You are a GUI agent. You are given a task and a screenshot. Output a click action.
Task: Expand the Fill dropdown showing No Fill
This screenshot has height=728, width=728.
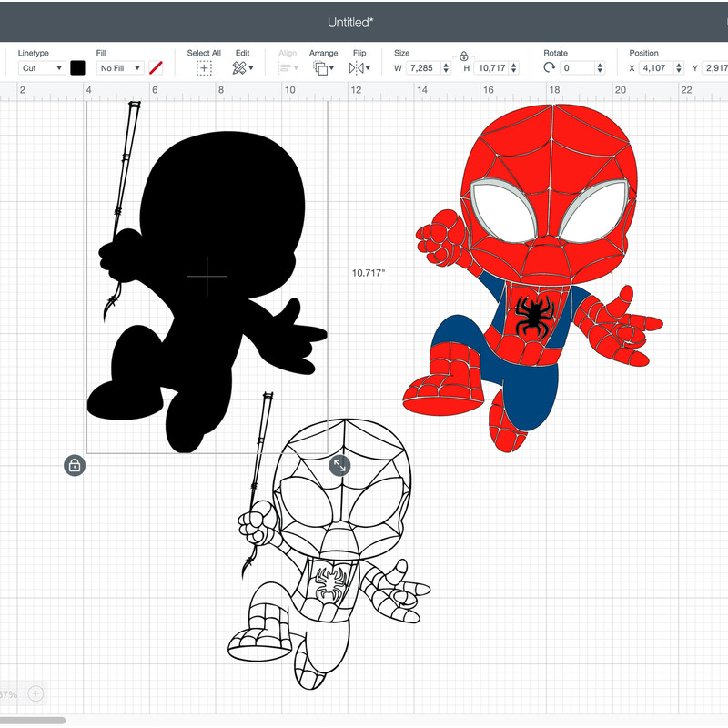click(120, 68)
